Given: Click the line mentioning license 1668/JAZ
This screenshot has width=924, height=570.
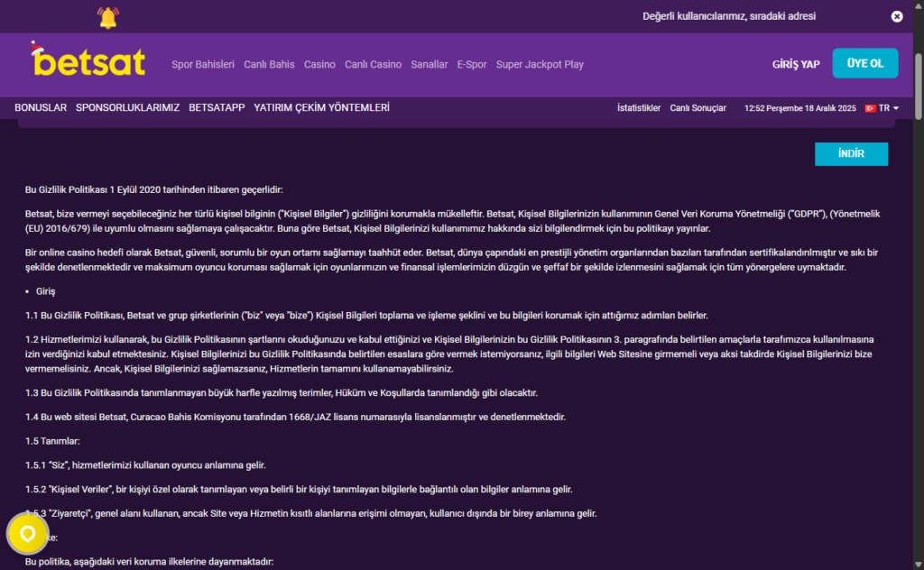Looking at the screenshot, I should [x=295, y=417].
